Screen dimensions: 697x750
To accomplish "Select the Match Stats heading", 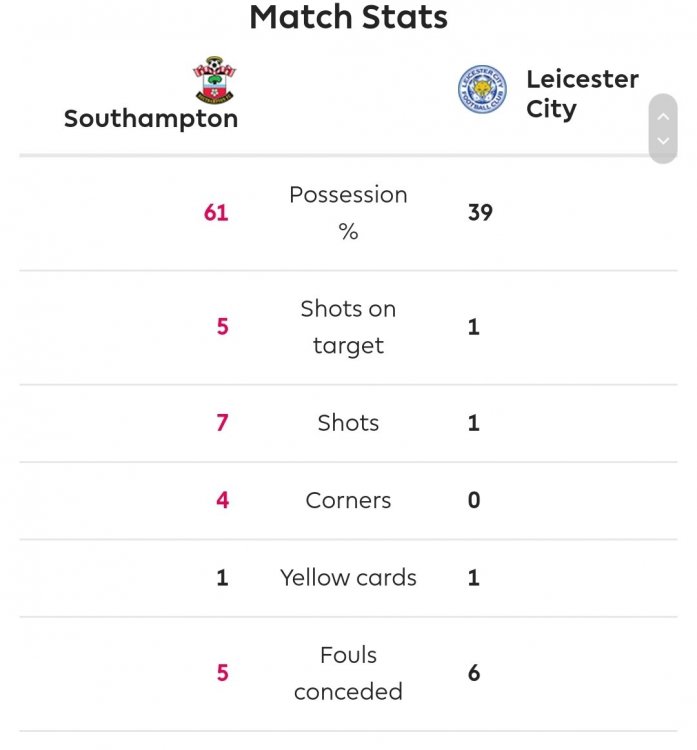I will tap(348, 17).
